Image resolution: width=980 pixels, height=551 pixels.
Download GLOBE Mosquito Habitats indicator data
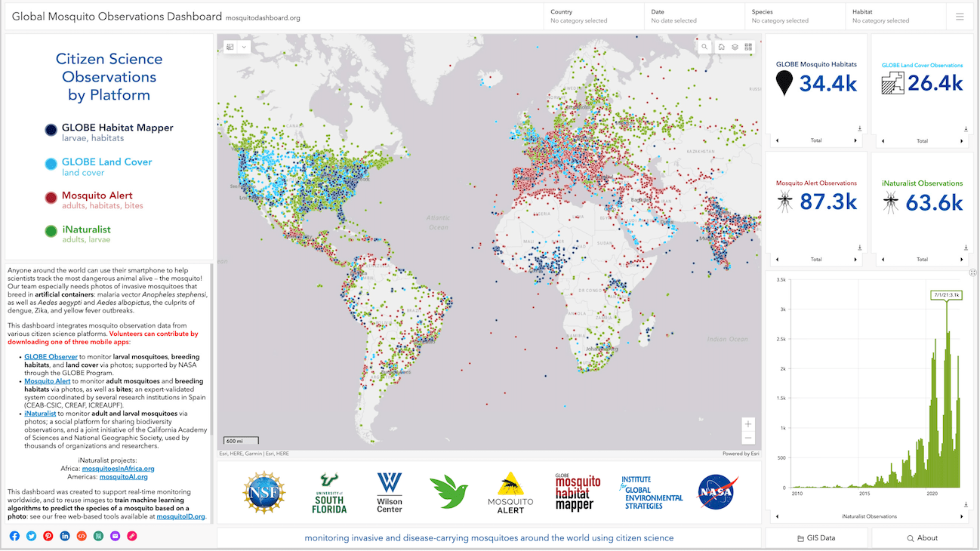[860, 128]
